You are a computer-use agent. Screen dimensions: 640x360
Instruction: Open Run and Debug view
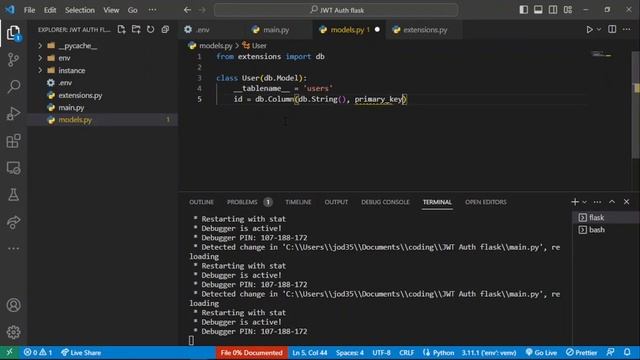click(13, 113)
